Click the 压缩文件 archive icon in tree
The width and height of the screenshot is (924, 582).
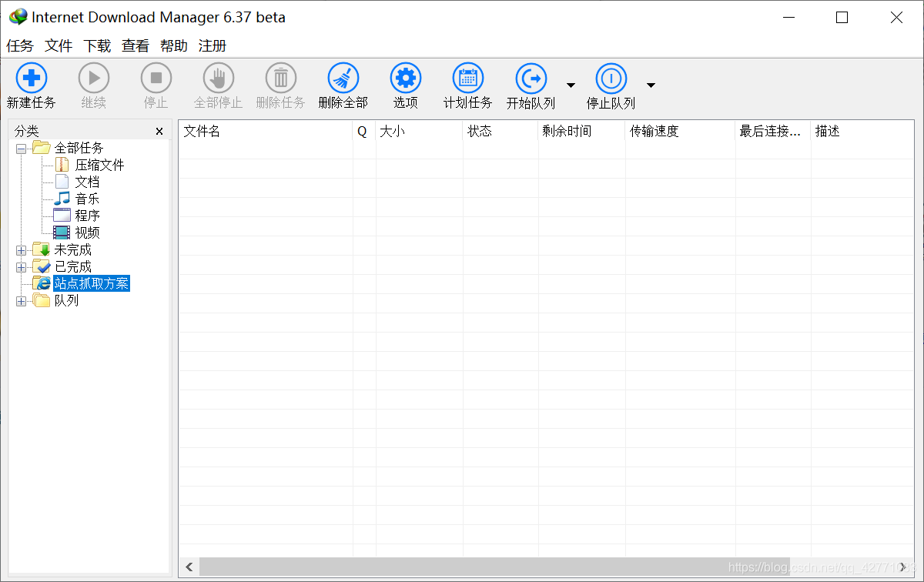pos(62,165)
